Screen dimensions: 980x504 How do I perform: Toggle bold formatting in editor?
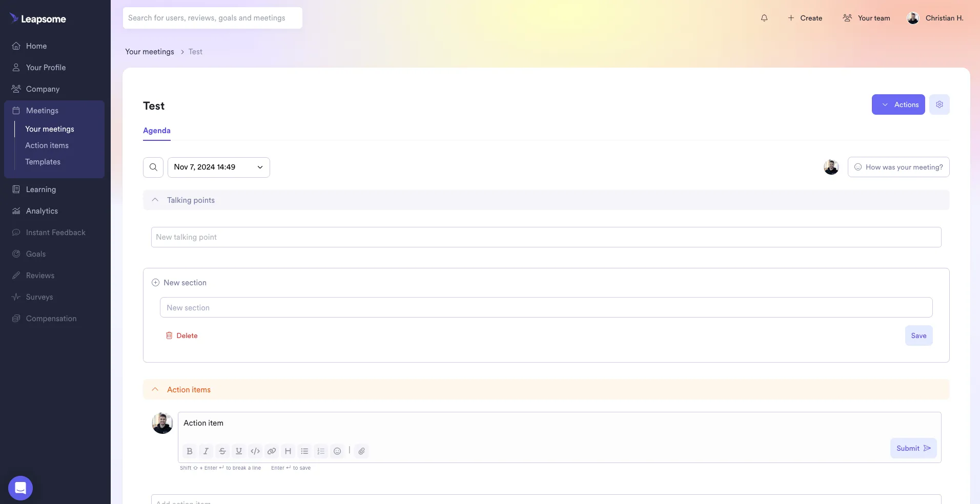(190, 451)
